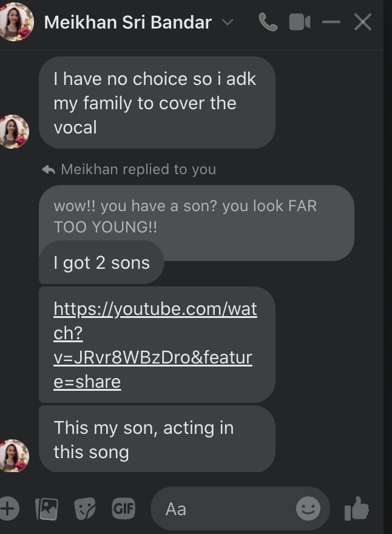This screenshot has width=392, height=534.
Task: Click the quoted reply message bubble
Action: click(196, 215)
